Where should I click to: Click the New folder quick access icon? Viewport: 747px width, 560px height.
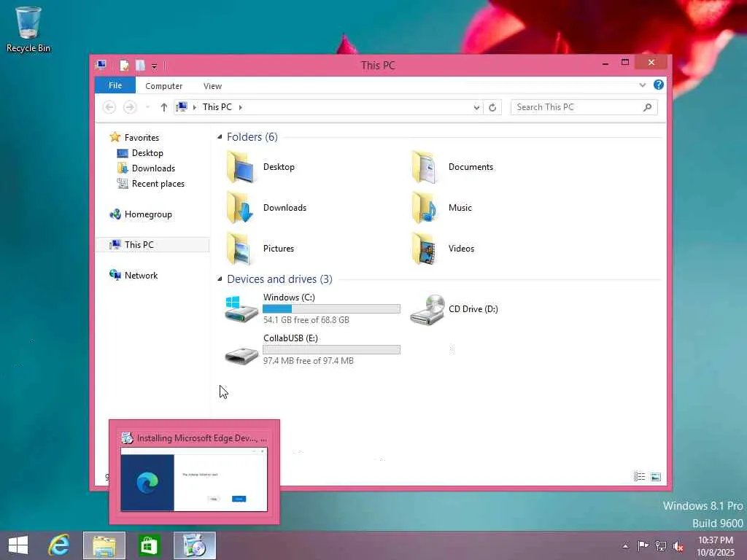tap(140, 65)
